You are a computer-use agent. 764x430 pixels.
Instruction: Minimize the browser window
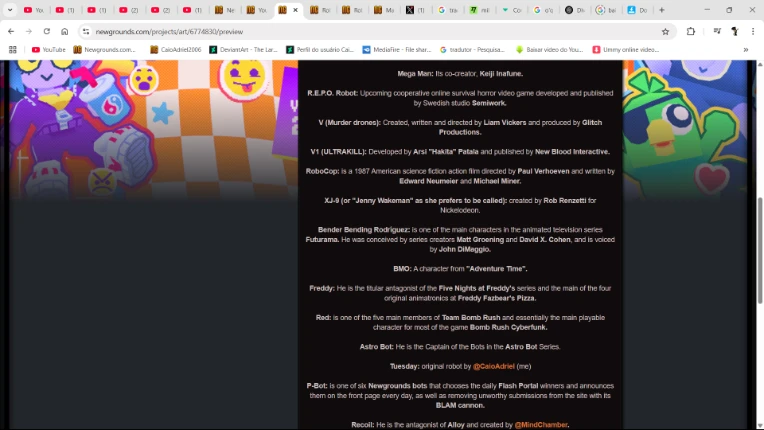click(707, 10)
